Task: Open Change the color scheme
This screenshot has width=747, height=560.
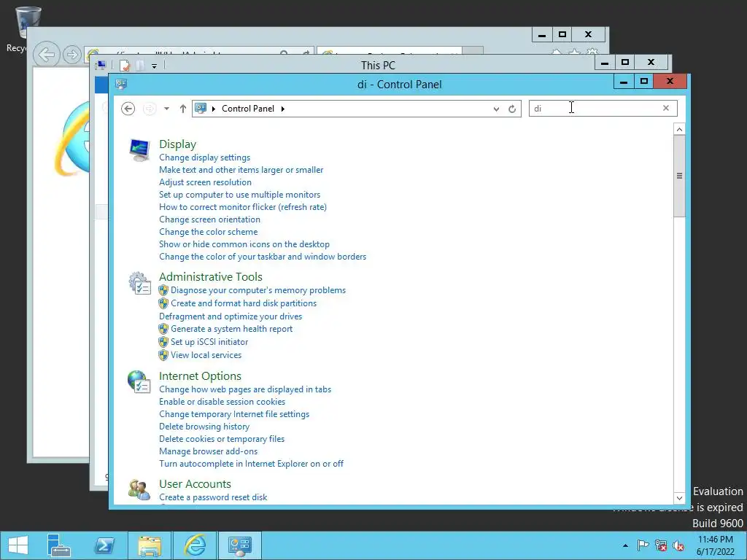Action: coord(208,232)
